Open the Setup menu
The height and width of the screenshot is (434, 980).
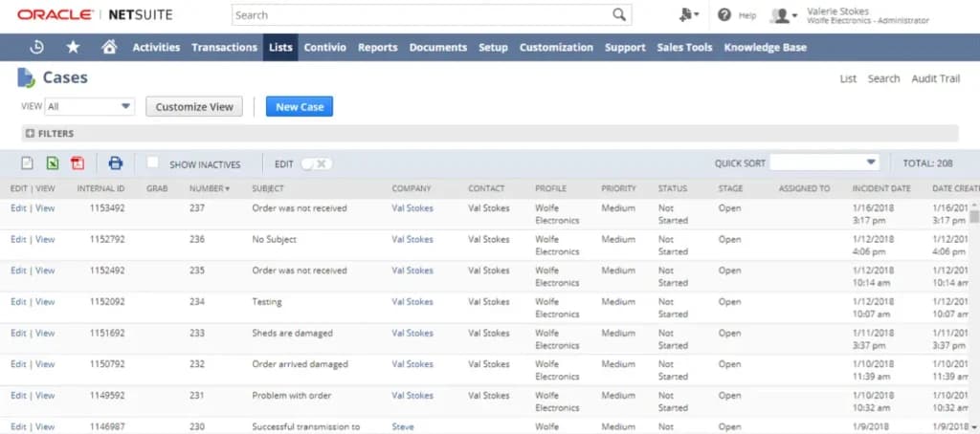(x=493, y=47)
